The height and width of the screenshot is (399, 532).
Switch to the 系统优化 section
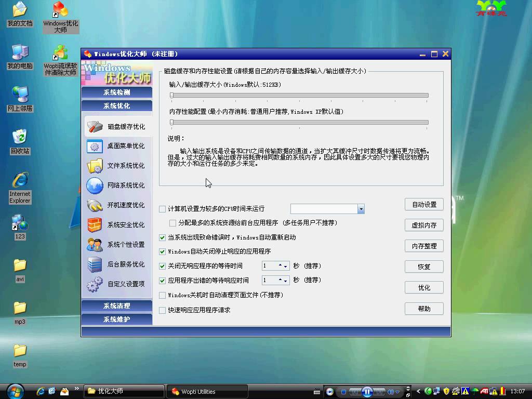tap(117, 106)
